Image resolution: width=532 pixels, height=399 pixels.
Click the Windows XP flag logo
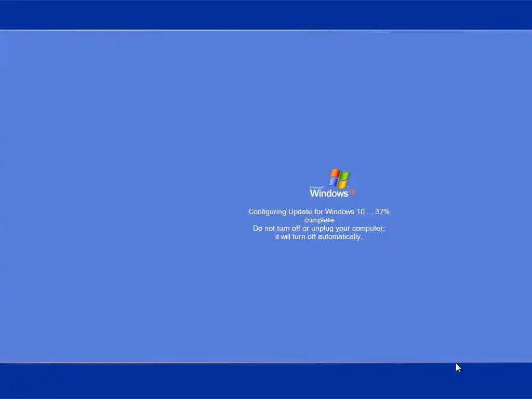click(339, 179)
